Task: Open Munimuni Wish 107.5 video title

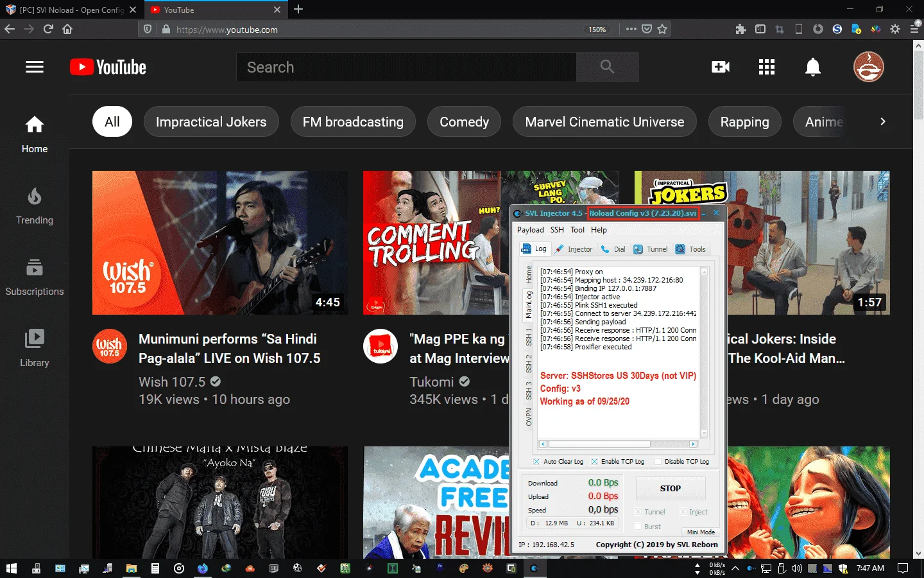Action: [230, 348]
